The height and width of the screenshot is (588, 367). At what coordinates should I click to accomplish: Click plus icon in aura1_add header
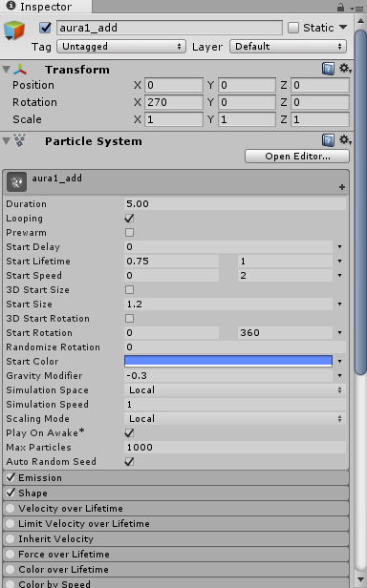(x=342, y=187)
